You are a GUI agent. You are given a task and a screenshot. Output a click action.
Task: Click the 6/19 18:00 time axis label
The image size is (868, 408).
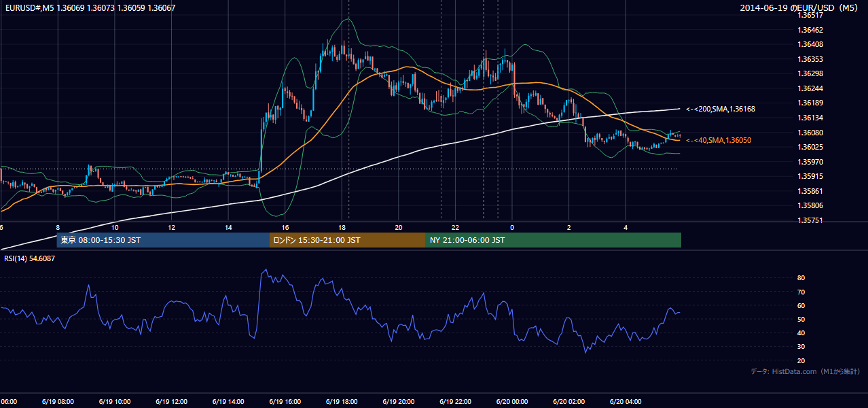pos(342,402)
